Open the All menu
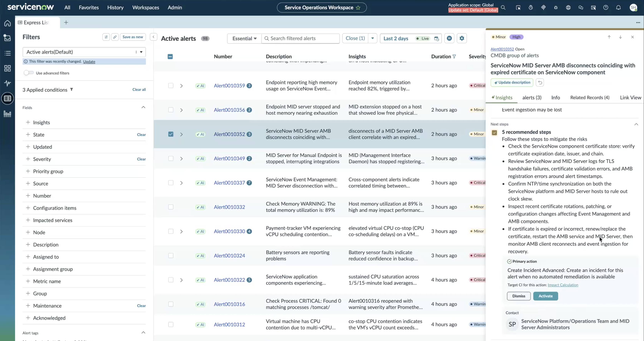Viewport: 644px width, 341px height. coord(67,7)
